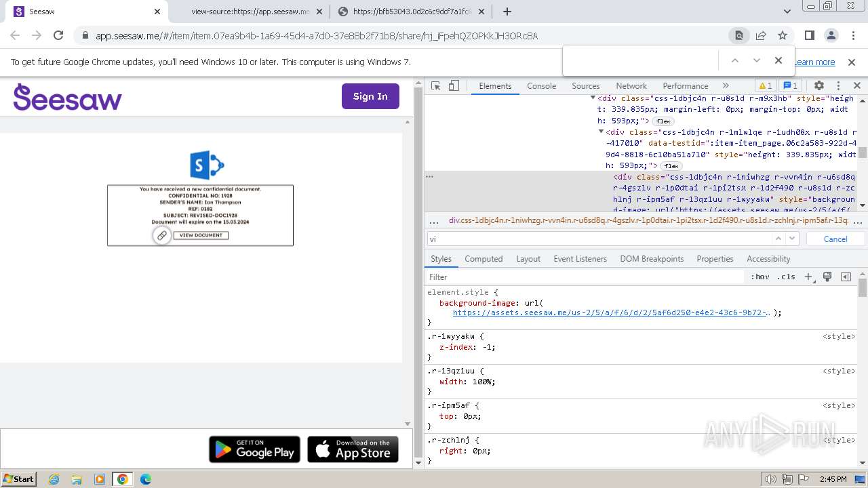Image resolution: width=868 pixels, height=488 pixels.
Task: Add new style rule plus icon
Action: click(808, 277)
